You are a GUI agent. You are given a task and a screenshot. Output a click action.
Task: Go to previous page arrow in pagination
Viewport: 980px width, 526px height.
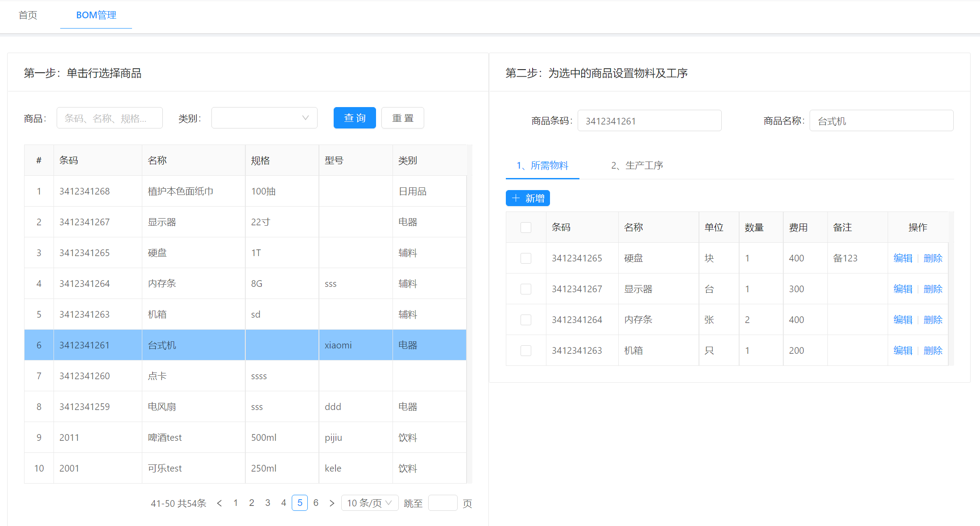click(219, 503)
